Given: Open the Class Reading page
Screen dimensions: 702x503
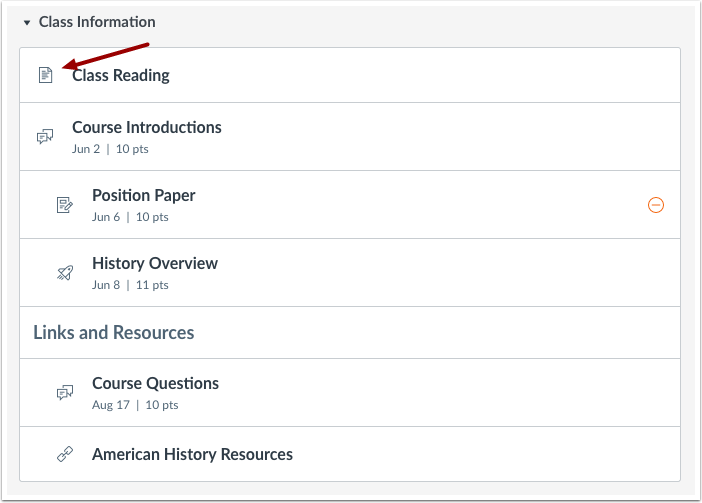Looking at the screenshot, I should 120,75.
